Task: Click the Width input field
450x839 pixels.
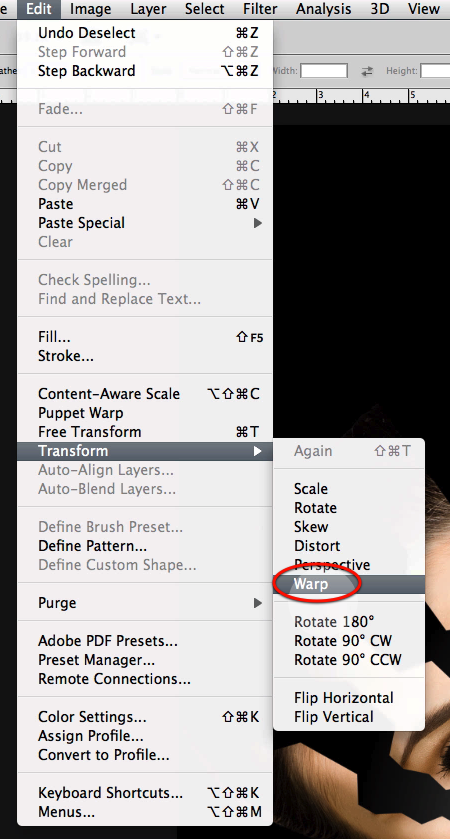Action: click(x=324, y=71)
